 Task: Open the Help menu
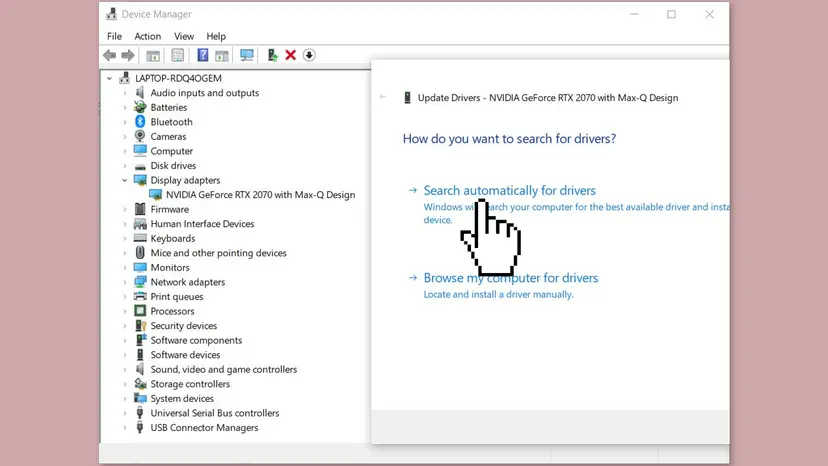pos(216,36)
